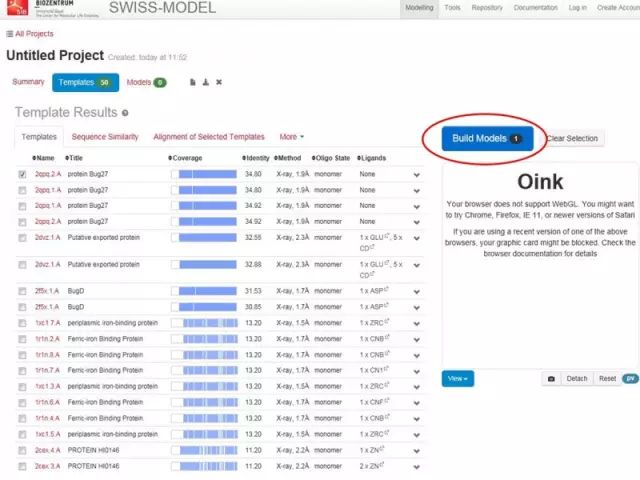Click the SIB logo in the header

tap(18, 7)
